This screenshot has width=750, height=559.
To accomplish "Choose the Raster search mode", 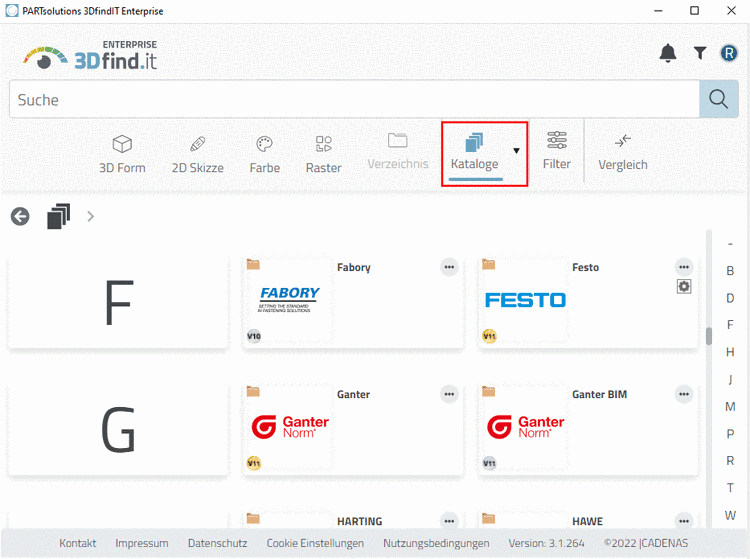I will pyautogui.click(x=323, y=154).
